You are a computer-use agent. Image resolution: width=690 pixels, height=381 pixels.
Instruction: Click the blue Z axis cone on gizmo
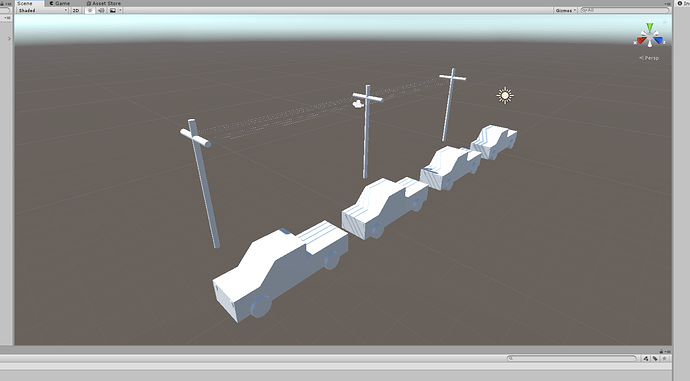tap(658, 40)
